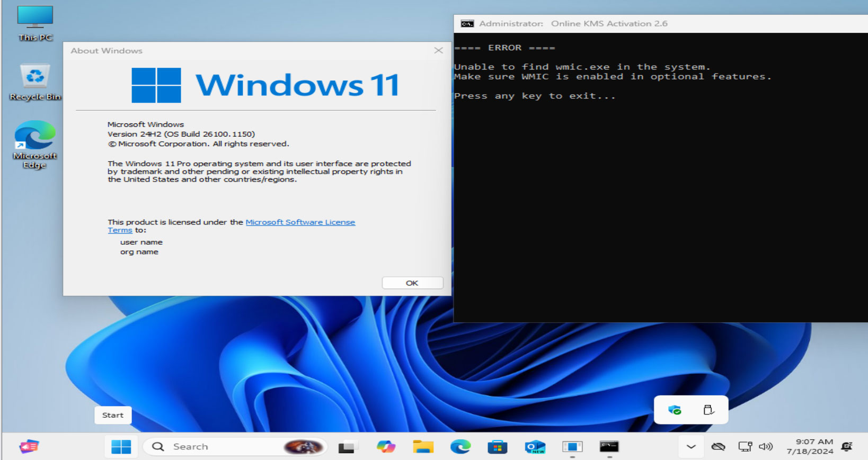Open the notification bell in the tray
The width and height of the screenshot is (868, 460).
coord(847,447)
